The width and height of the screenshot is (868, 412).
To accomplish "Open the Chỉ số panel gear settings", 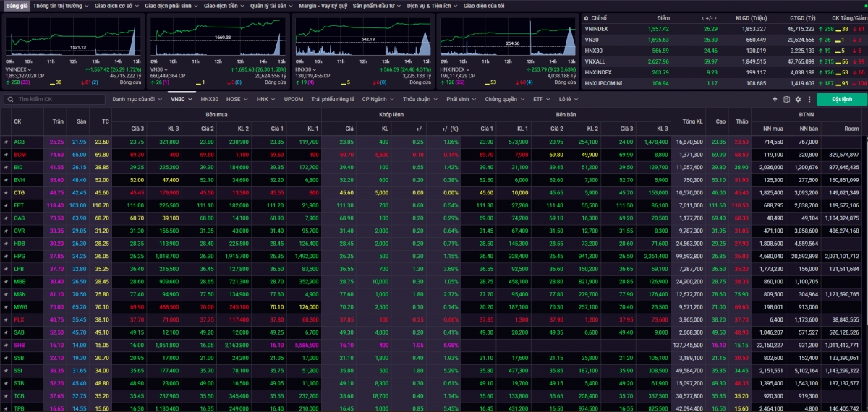I will pyautogui.click(x=586, y=17).
